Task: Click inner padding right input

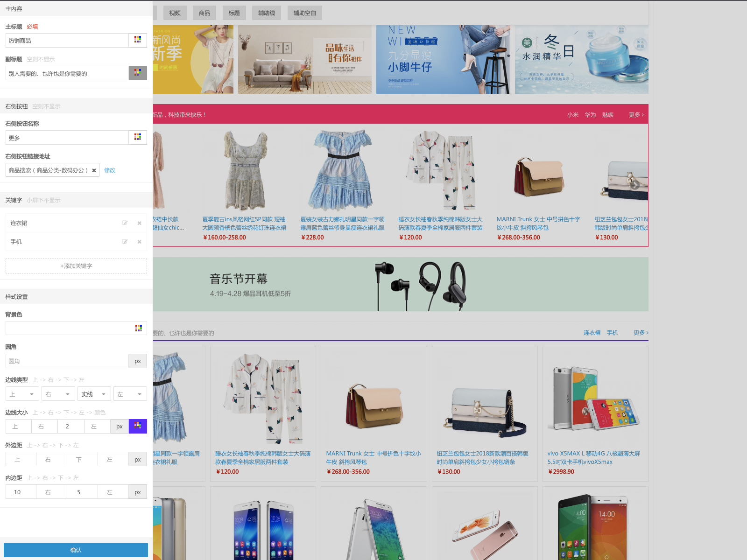Action: 52,492
